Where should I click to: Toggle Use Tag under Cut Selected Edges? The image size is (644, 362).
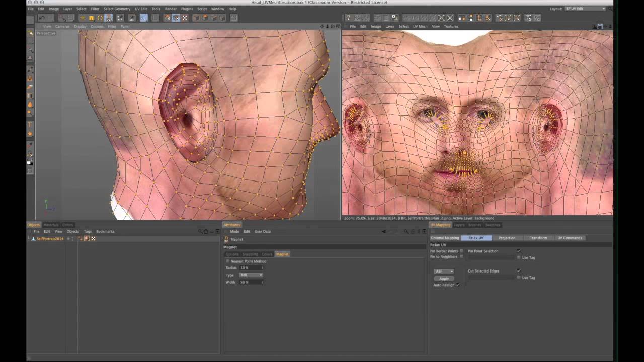[x=519, y=278]
